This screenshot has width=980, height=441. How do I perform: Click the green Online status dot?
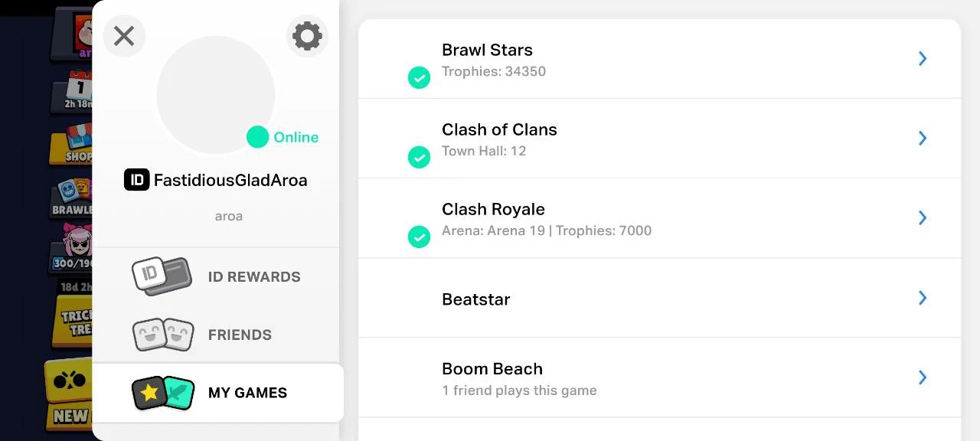point(257,137)
